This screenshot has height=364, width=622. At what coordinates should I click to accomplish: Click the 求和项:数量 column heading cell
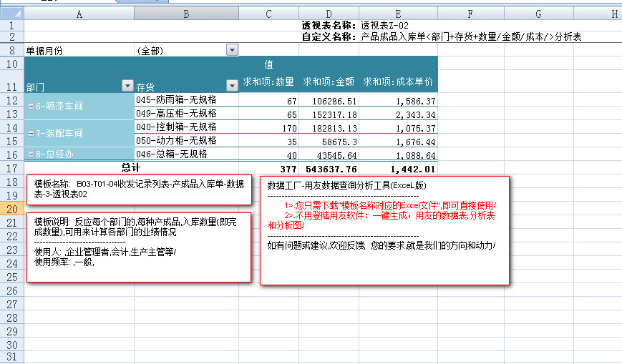coord(268,81)
